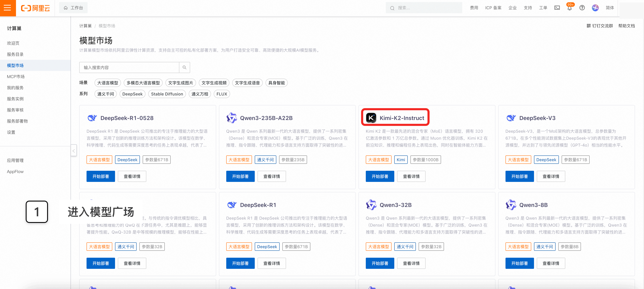Open 服务目录 in the sidebar
644x289 pixels.
[x=15, y=54]
